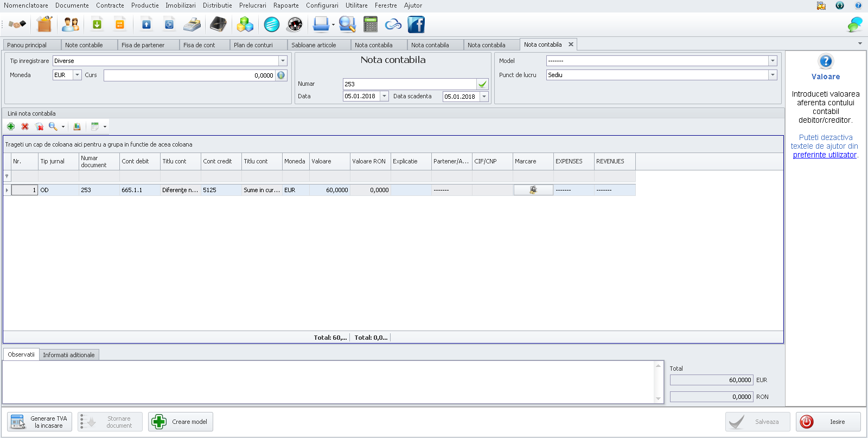Expand the Moneda EUR currency dropdown
Image resolution: width=868 pixels, height=438 pixels.
[77, 75]
